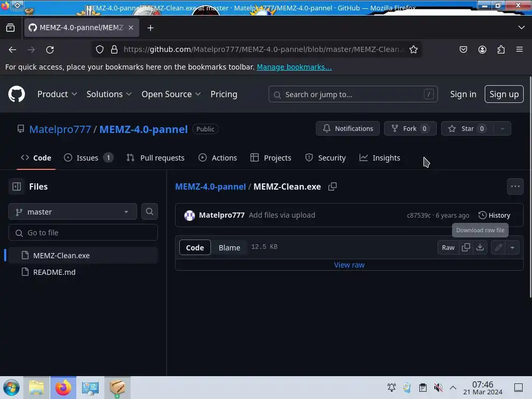Viewport: 532px width, 399px height.
Task: Switch to the Issues tab
Action: [x=88, y=158]
